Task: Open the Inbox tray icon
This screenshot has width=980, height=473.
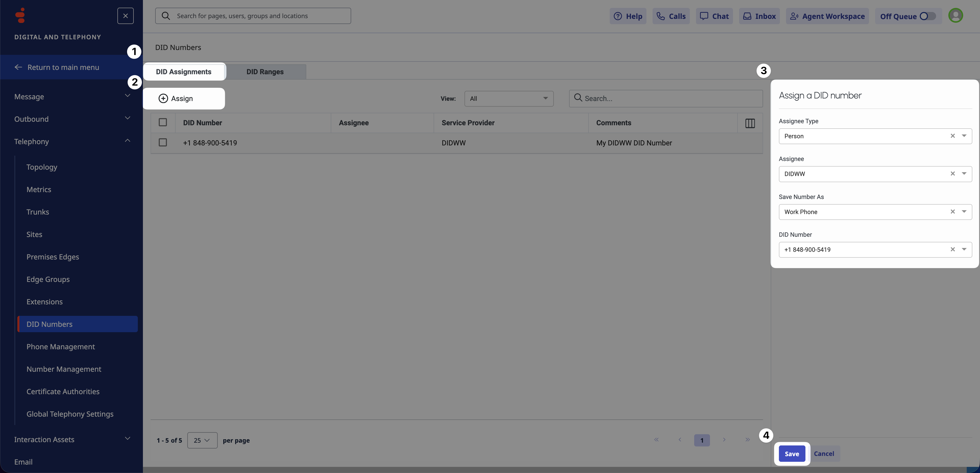Action: (x=747, y=16)
